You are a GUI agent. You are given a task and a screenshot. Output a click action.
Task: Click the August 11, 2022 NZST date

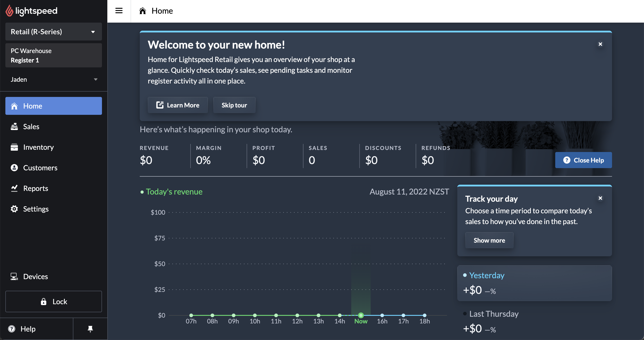coord(409,192)
